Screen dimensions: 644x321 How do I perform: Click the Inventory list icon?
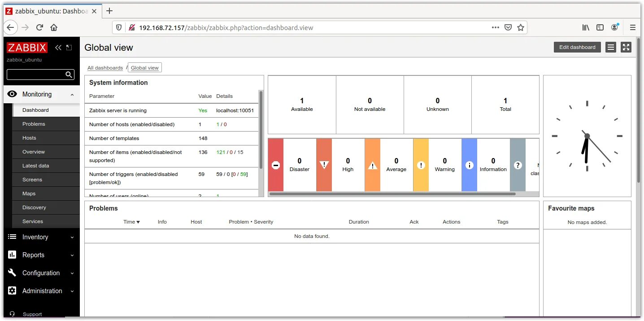(12, 237)
